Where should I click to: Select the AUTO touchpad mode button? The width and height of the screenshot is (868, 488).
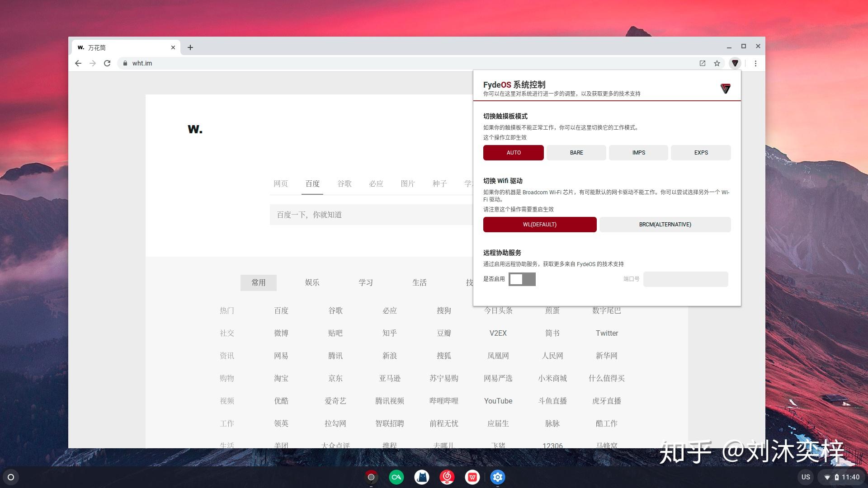[514, 152]
